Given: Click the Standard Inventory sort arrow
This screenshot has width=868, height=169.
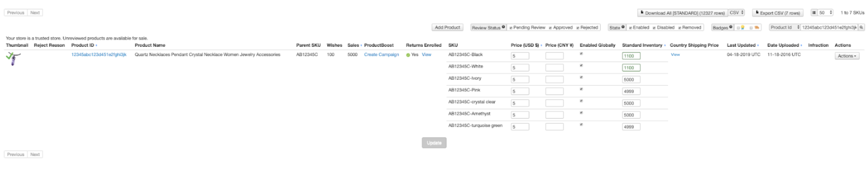Looking at the screenshot, I should (x=665, y=45).
